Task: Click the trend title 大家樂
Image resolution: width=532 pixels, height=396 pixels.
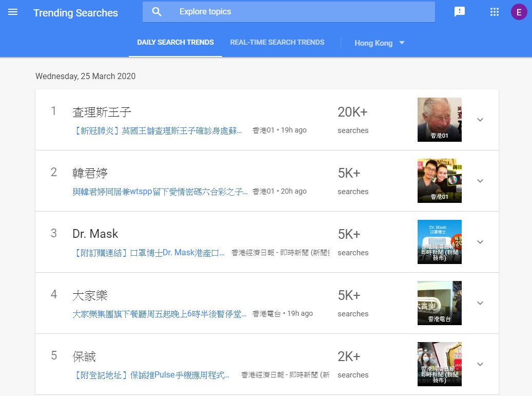Action: pyautogui.click(x=90, y=295)
